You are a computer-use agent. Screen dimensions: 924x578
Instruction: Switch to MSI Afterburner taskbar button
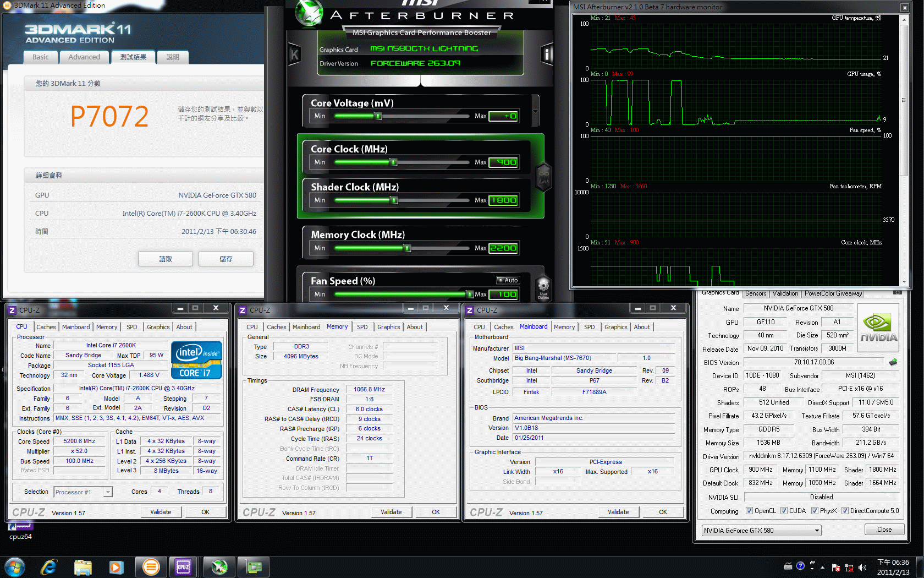(219, 566)
